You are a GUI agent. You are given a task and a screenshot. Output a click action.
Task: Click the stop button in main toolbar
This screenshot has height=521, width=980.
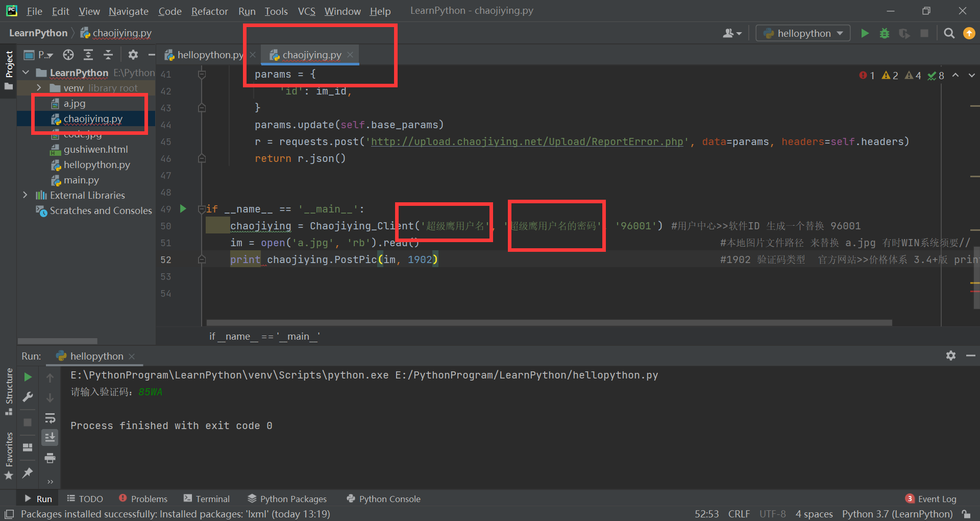(x=924, y=33)
